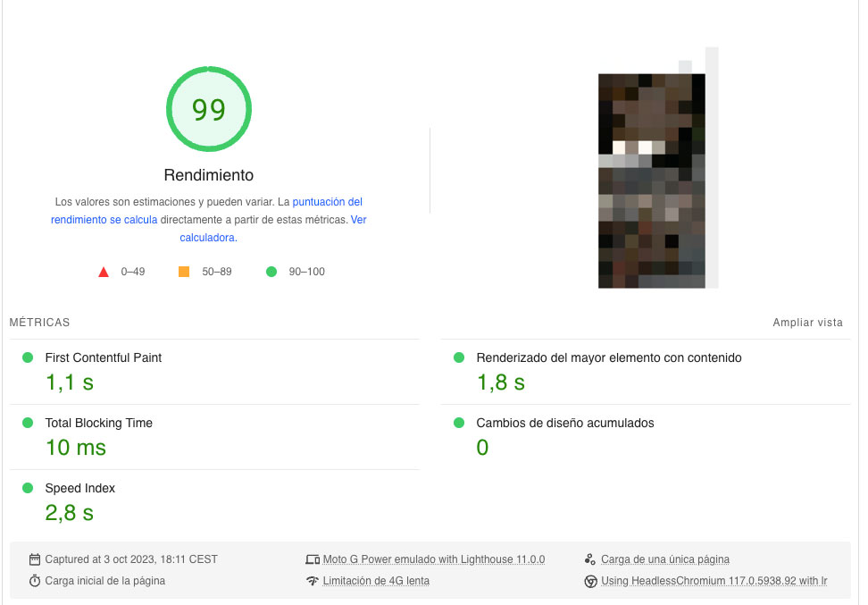Viewport: 868px width, 605px height.
Task: Click the Carga de una única página link
Action: click(x=664, y=559)
